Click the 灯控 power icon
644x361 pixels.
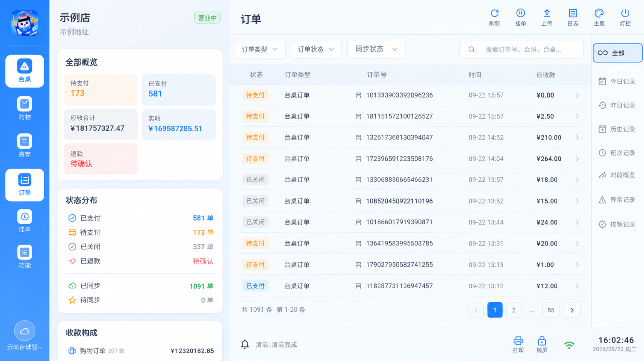click(625, 18)
